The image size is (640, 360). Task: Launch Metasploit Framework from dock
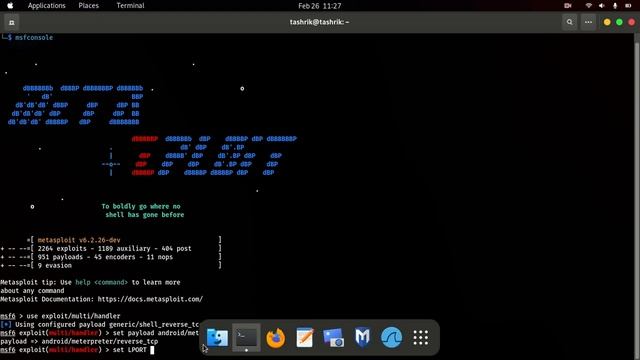[x=362, y=338]
